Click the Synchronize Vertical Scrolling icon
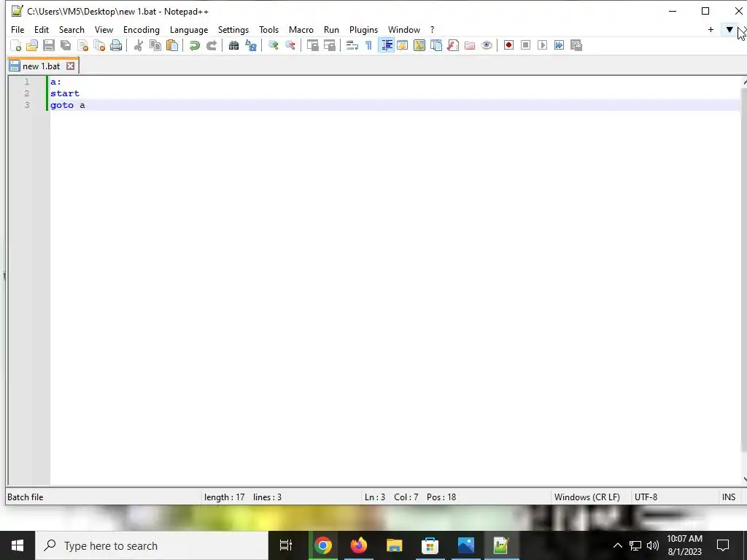Screen dimensions: 747x560 [x=312, y=45]
